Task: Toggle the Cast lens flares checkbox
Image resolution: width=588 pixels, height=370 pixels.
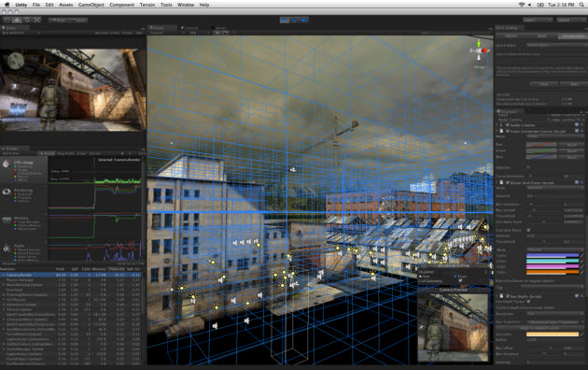Action: (528, 230)
